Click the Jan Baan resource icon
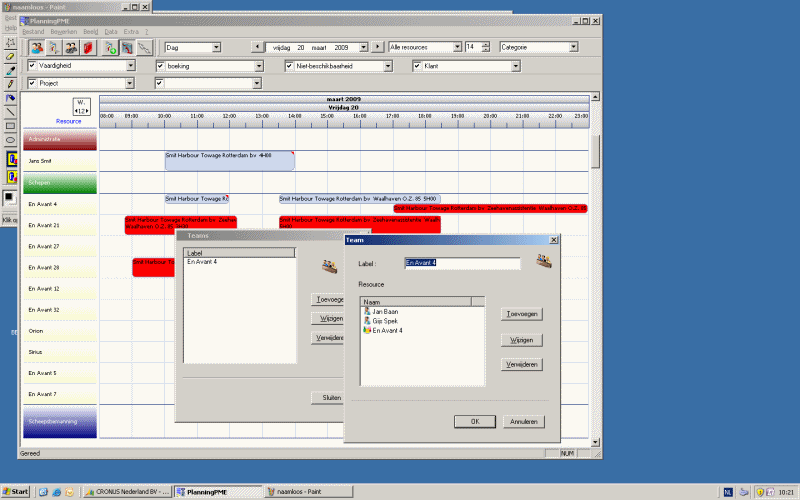This screenshot has width=800, height=500. tap(367, 312)
